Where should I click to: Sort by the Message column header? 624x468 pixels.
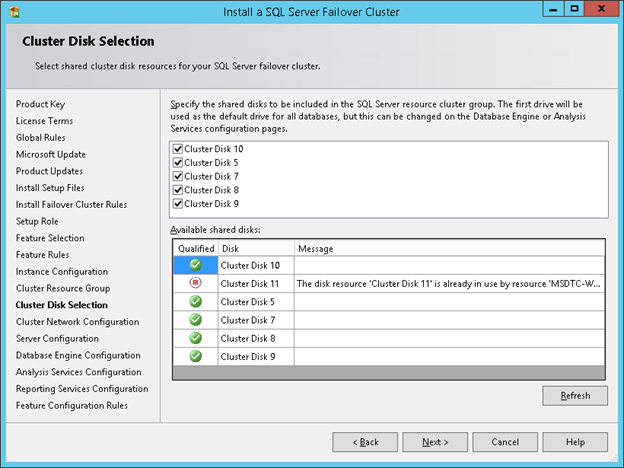click(450, 248)
